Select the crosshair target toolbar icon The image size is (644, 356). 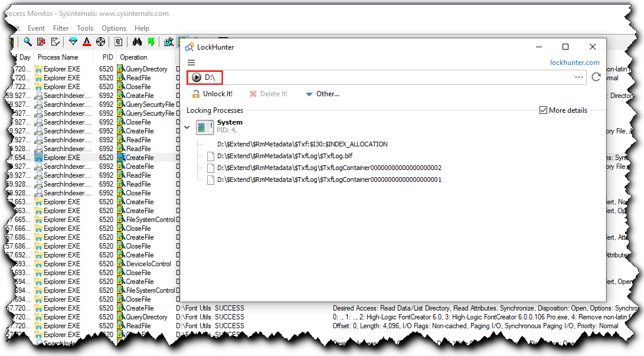point(100,42)
